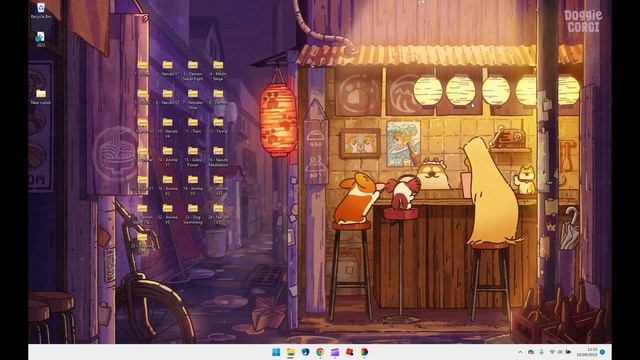Image resolution: width=640 pixels, height=360 pixels.
Task: Click the cloud icon in system tray
Action: click(x=531, y=352)
